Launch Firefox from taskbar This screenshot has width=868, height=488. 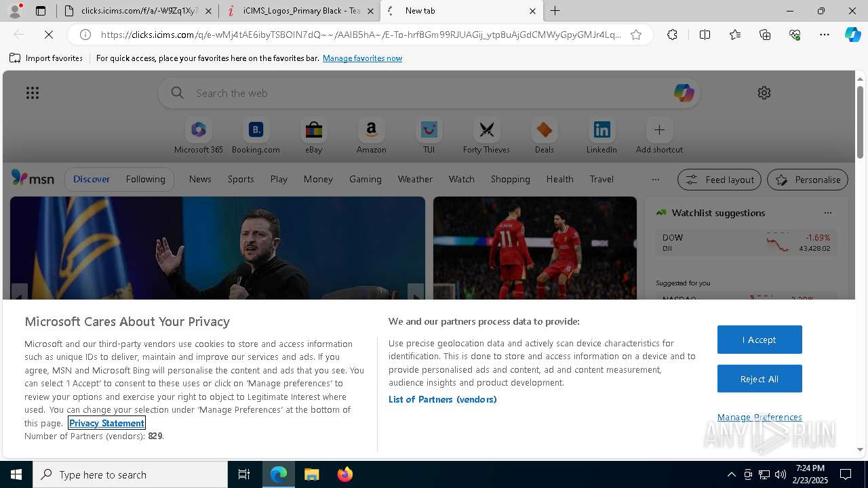click(345, 474)
